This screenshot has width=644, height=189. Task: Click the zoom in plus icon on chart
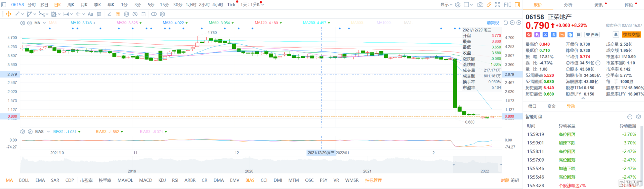pyautogui.click(x=519, y=23)
